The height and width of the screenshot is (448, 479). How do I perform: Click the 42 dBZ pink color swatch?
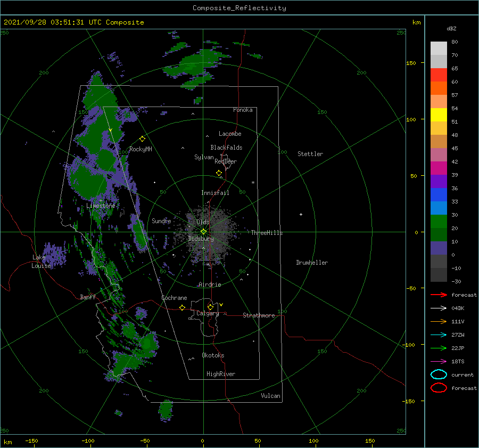[x=439, y=168]
